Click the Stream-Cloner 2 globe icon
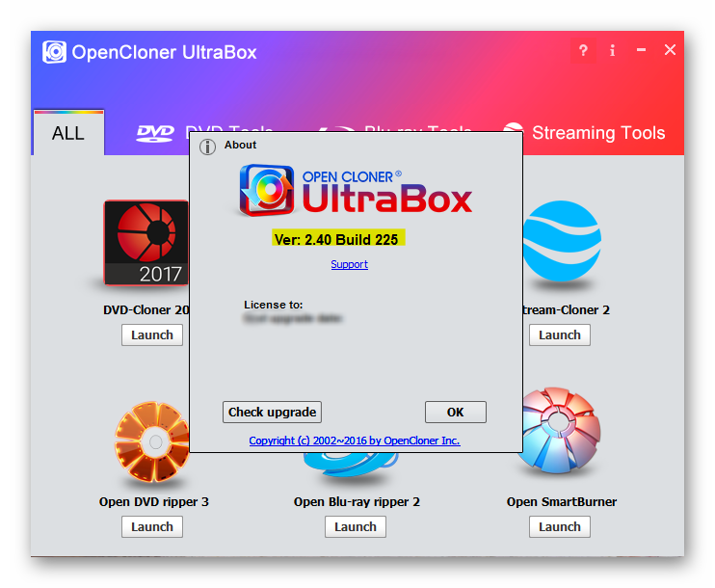Image resolution: width=715 pixels, height=588 pixels. click(562, 240)
